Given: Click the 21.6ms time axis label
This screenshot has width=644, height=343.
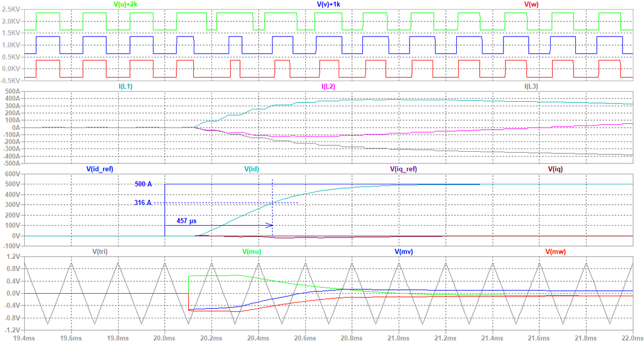Looking at the screenshot, I should click(539, 338).
